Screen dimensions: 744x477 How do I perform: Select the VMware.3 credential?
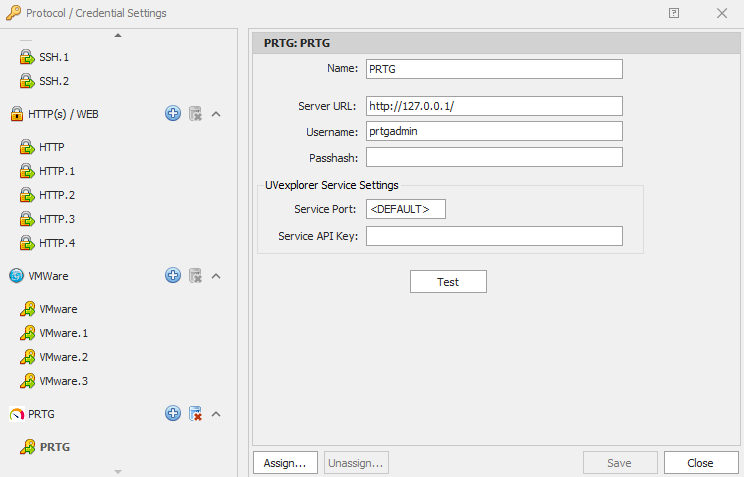pos(64,381)
